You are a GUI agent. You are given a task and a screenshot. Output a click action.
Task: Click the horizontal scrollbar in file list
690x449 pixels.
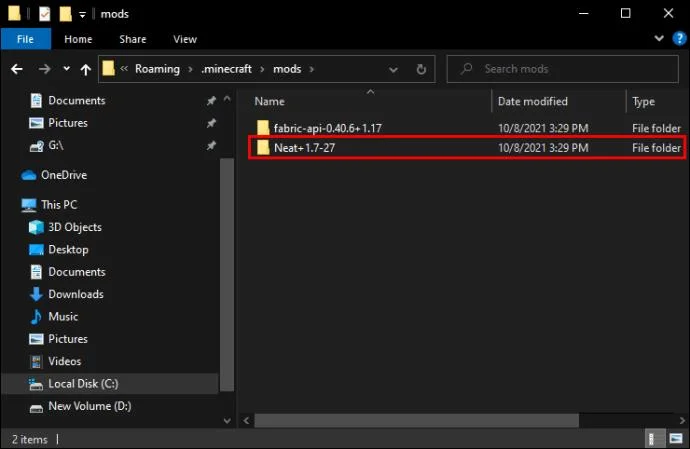coord(416,420)
